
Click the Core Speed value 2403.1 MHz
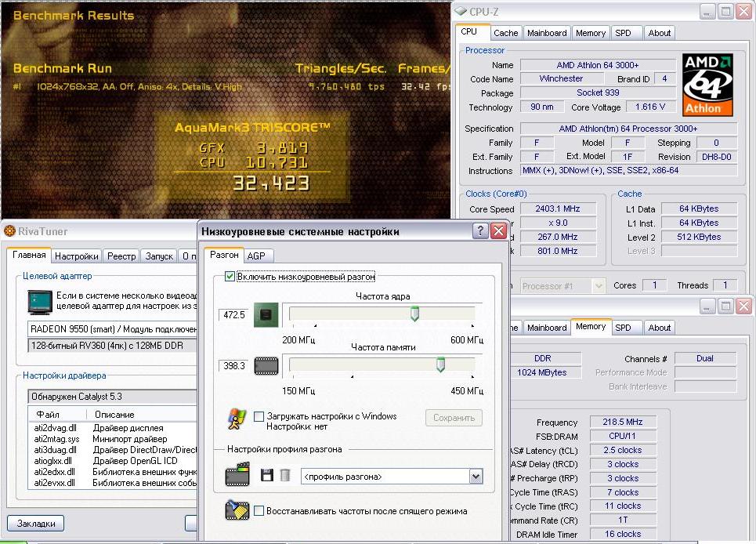[558, 209]
